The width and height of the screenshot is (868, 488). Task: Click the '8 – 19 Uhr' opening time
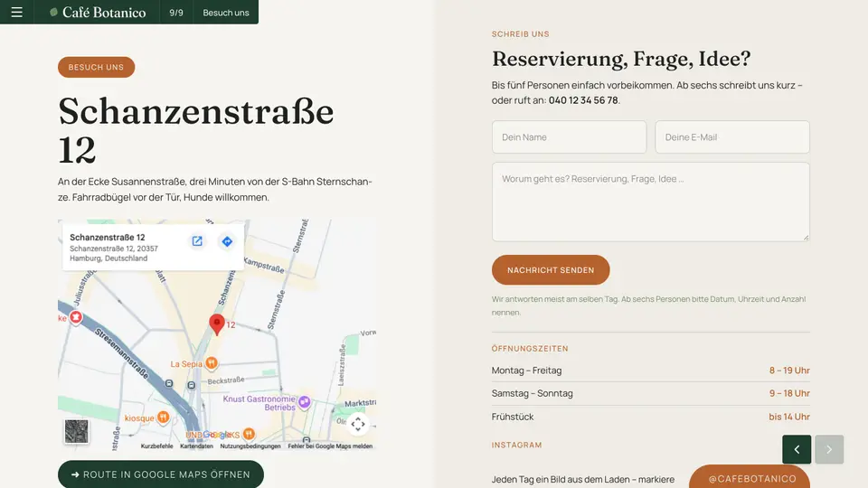pos(789,371)
